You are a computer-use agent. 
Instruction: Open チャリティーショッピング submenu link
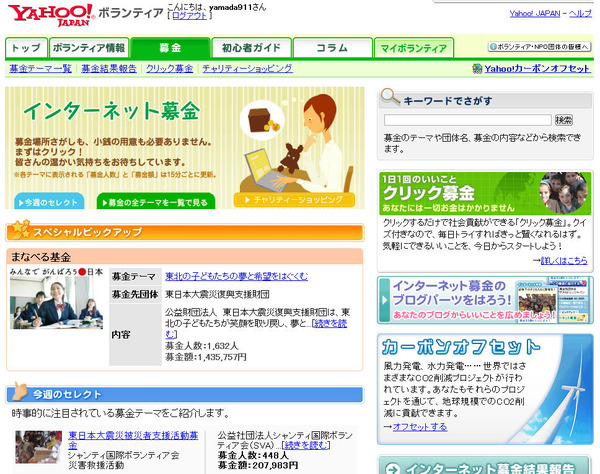pyautogui.click(x=248, y=68)
